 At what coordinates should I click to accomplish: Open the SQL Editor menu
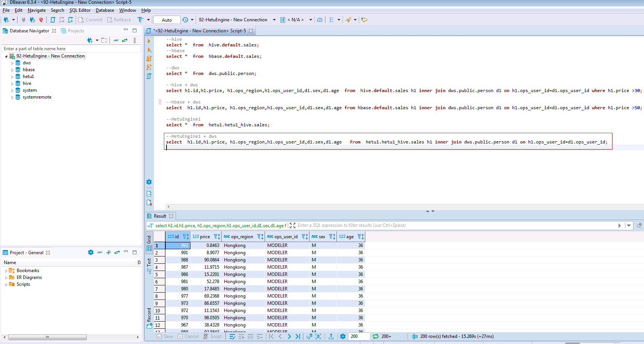pos(80,10)
